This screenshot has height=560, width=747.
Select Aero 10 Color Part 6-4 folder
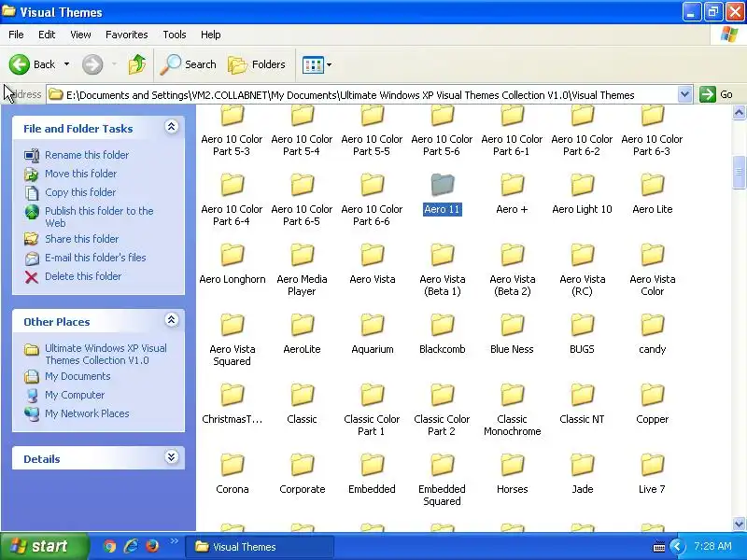[x=232, y=200]
